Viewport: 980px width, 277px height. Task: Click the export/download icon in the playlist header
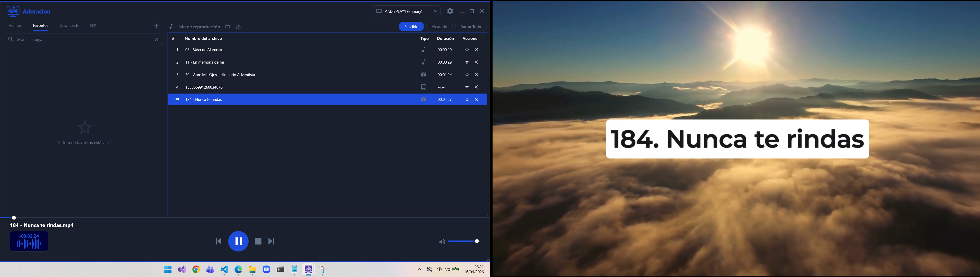(x=238, y=27)
